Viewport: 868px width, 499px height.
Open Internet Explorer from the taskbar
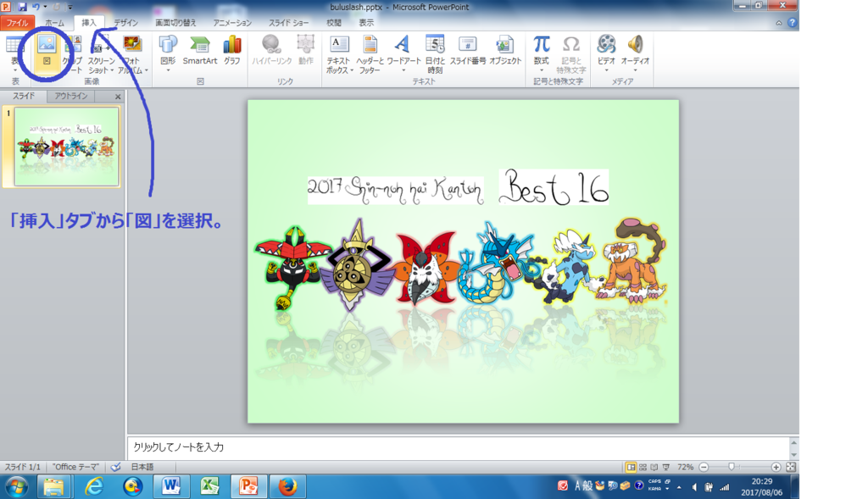tap(93, 486)
